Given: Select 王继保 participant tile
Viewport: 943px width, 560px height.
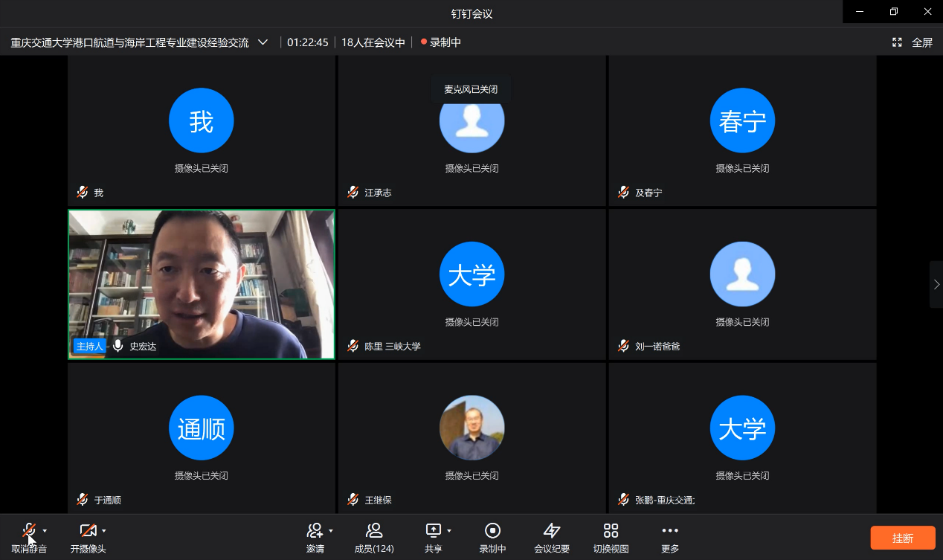Looking at the screenshot, I should click(x=471, y=437).
